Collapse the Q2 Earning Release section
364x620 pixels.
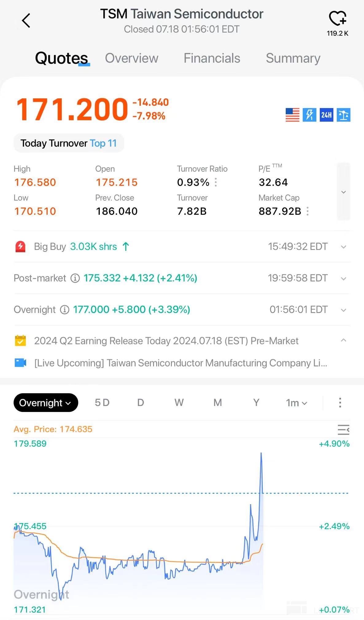343,340
